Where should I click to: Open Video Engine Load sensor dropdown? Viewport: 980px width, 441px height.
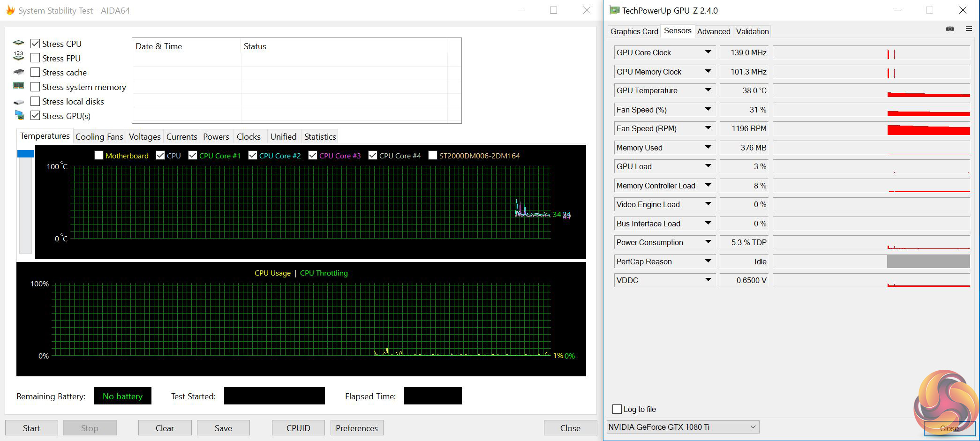point(708,204)
